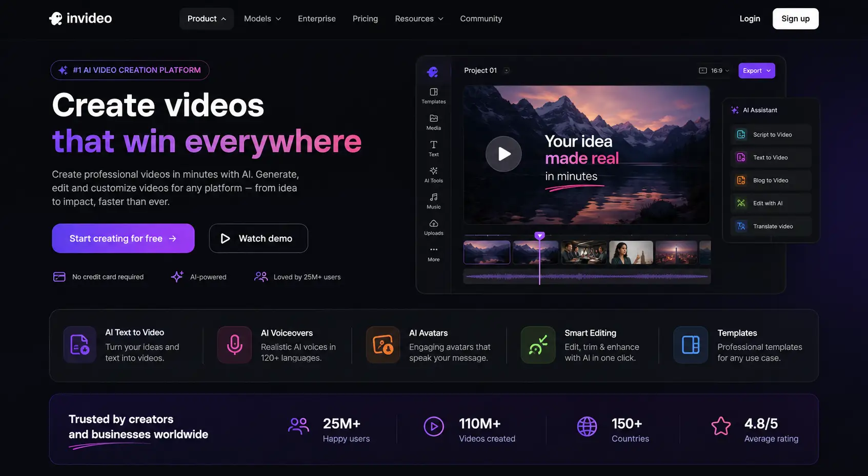The width and height of the screenshot is (868, 476).
Task: Open the Media panel icon
Action: coord(434,118)
